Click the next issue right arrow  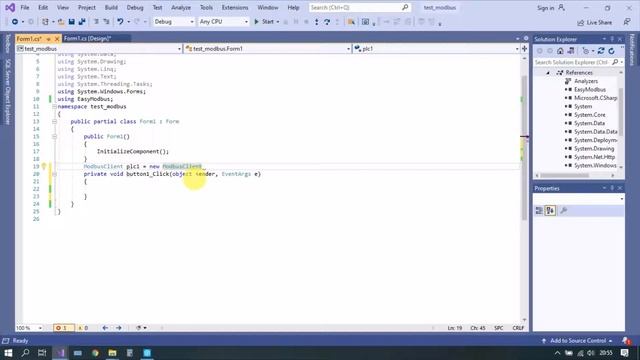[118, 328]
